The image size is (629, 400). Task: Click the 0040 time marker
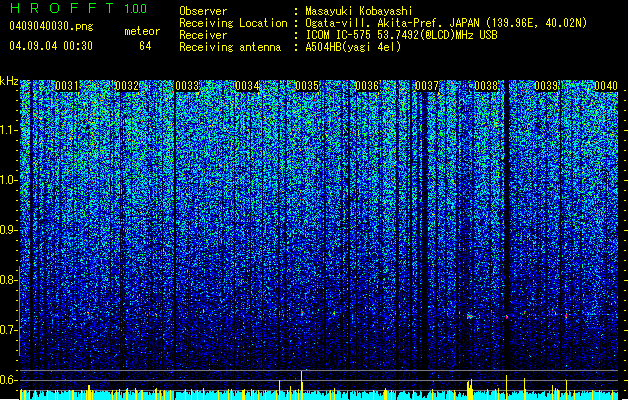tap(606, 86)
